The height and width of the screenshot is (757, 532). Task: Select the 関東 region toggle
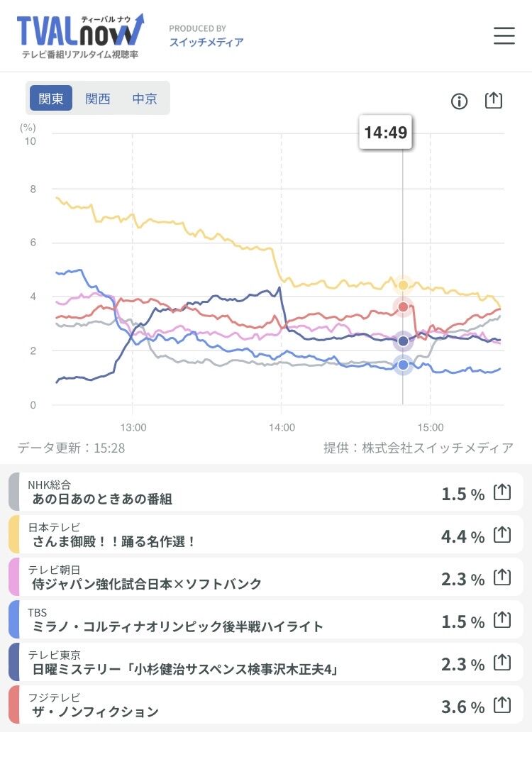point(50,99)
